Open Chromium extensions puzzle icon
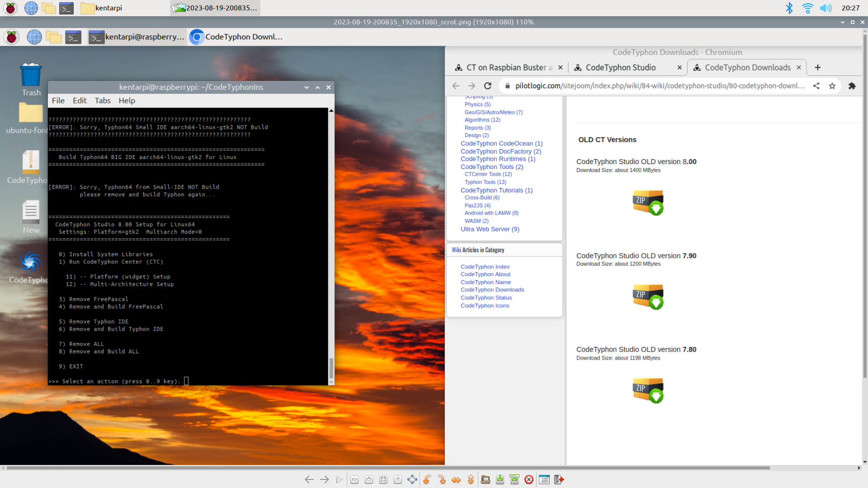 tap(852, 86)
